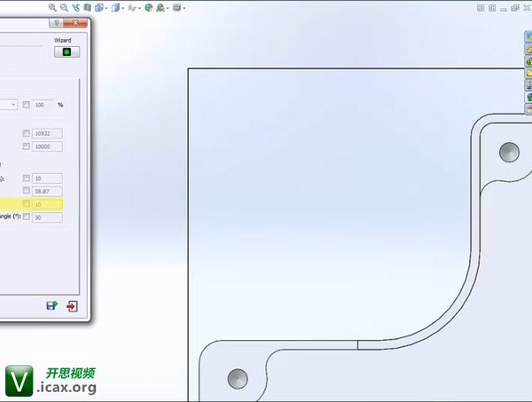Image resolution: width=532 pixels, height=402 pixels.
Task: Click the red exit arrow icon
Action: coord(72,306)
